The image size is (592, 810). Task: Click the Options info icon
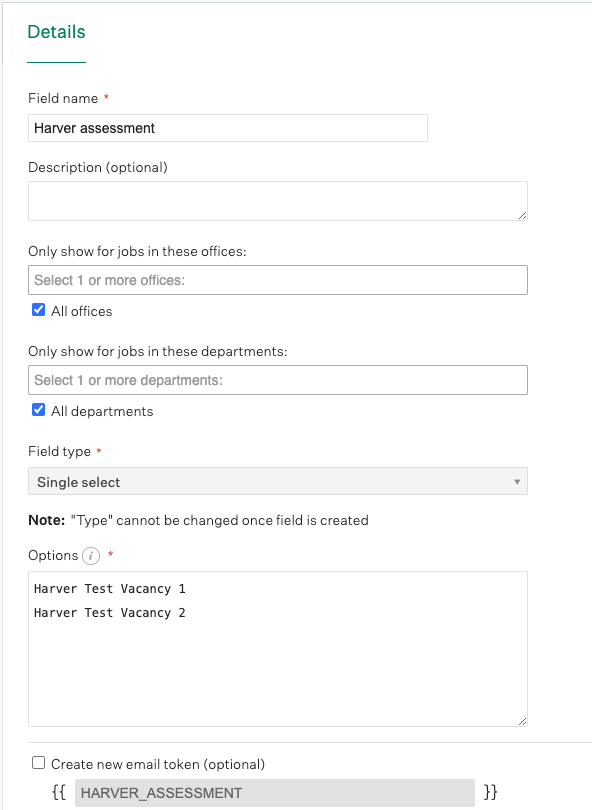[x=91, y=556]
